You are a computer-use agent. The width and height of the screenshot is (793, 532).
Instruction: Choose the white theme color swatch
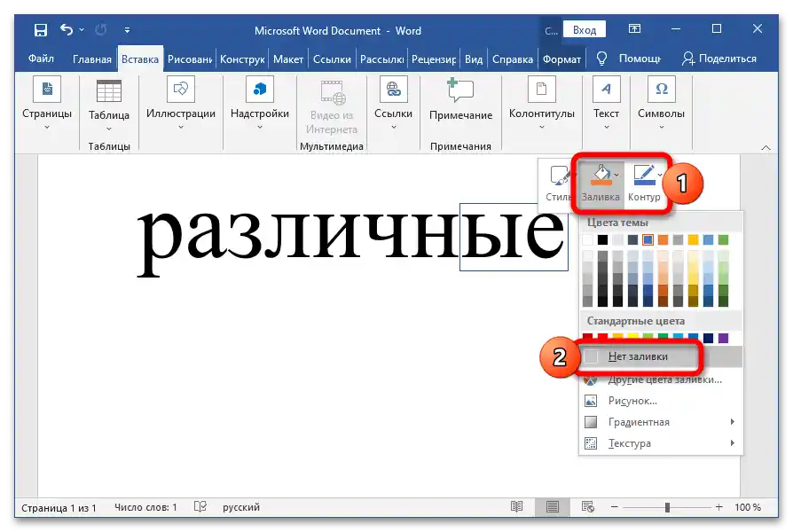pyautogui.click(x=587, y=239)
